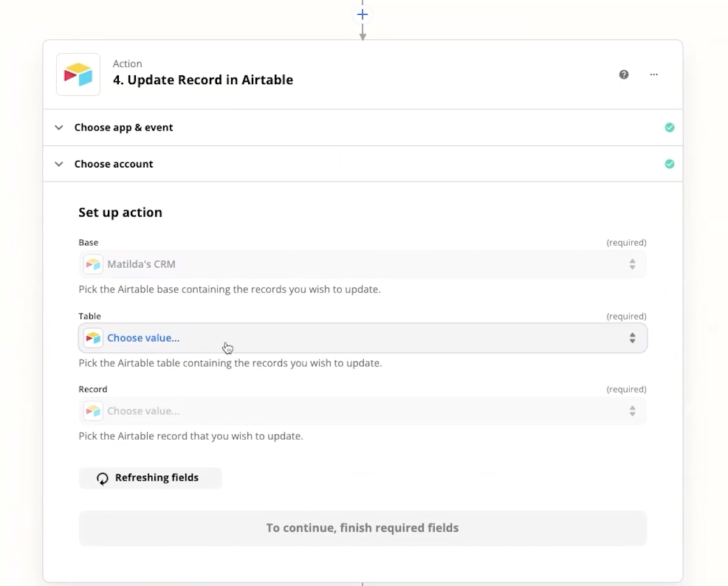The width and height of the screenshot is (728, 586).
Task: Click the 'Record' field label
Action: 93,389
